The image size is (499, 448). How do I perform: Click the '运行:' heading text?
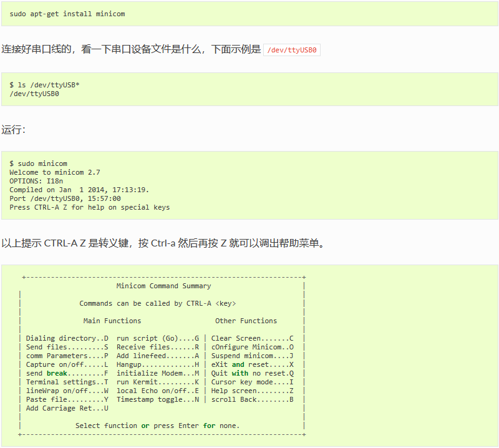point(13,130)
